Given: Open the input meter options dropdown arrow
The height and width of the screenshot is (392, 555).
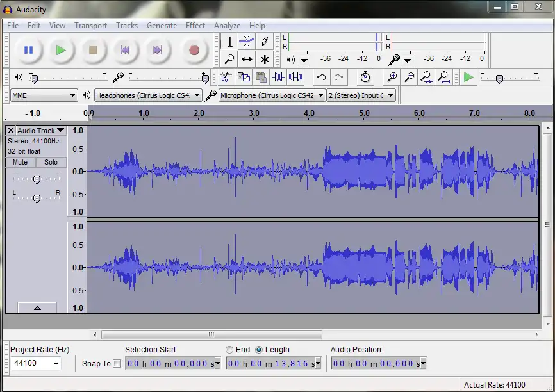Looking at the screenshot, I should click(x=408, y=60).
